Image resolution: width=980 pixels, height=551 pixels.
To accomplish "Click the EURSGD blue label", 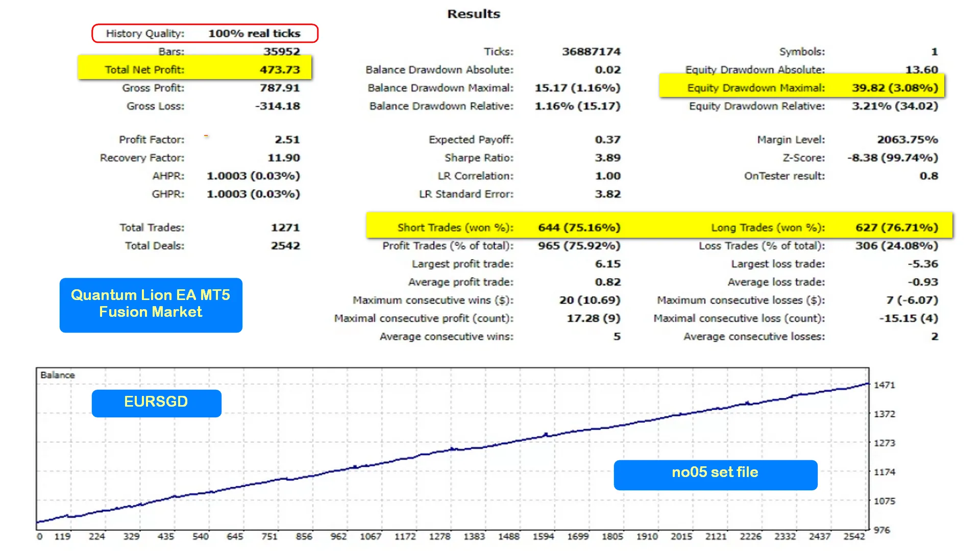I will pos(156,403).
